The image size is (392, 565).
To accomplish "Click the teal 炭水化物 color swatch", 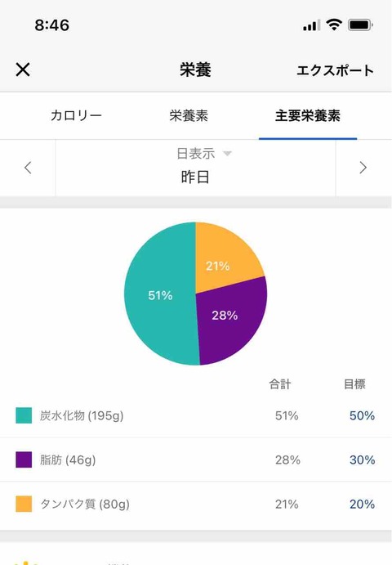I will tap(24, 415).
